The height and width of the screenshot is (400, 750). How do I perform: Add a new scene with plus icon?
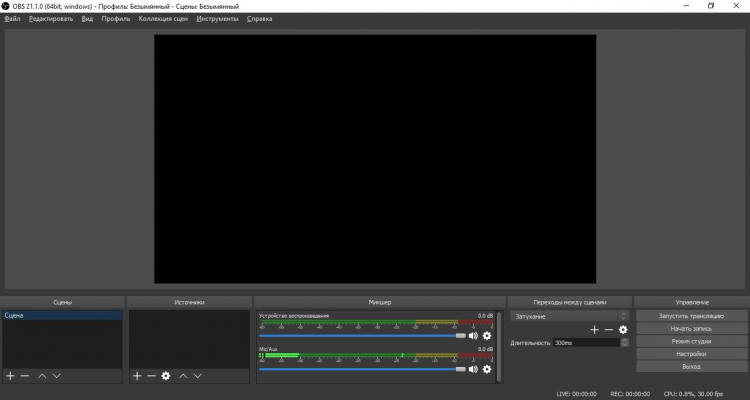[10, 376]
